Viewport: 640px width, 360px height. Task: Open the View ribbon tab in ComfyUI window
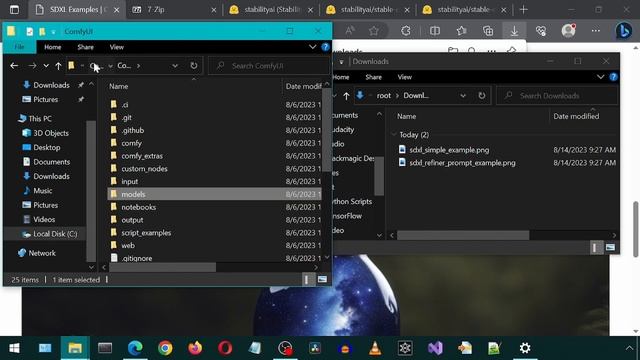[117, 47]
